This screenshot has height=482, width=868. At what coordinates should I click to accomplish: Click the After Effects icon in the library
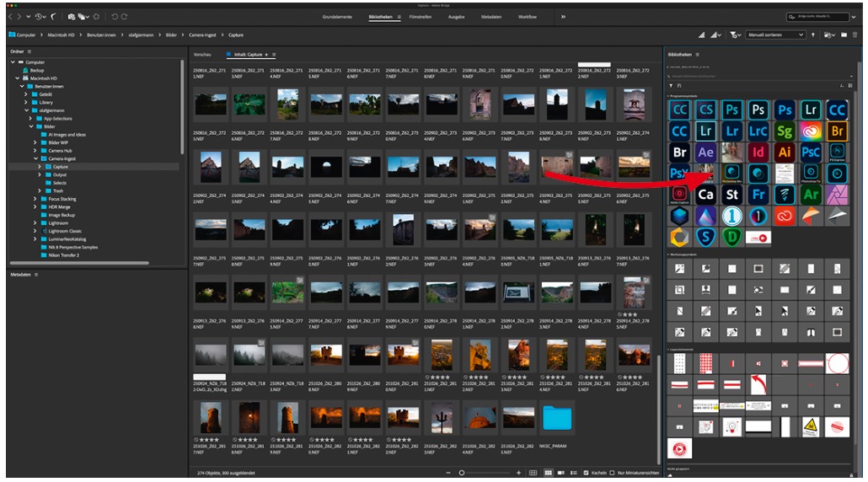(x=706, y=153)
